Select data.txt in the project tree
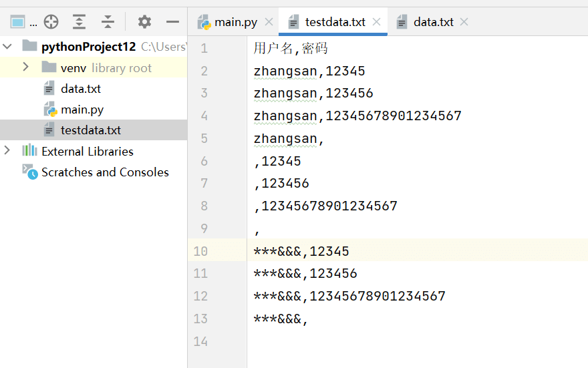Viewport: 588px width, 368px height. [x=80, y=89]
